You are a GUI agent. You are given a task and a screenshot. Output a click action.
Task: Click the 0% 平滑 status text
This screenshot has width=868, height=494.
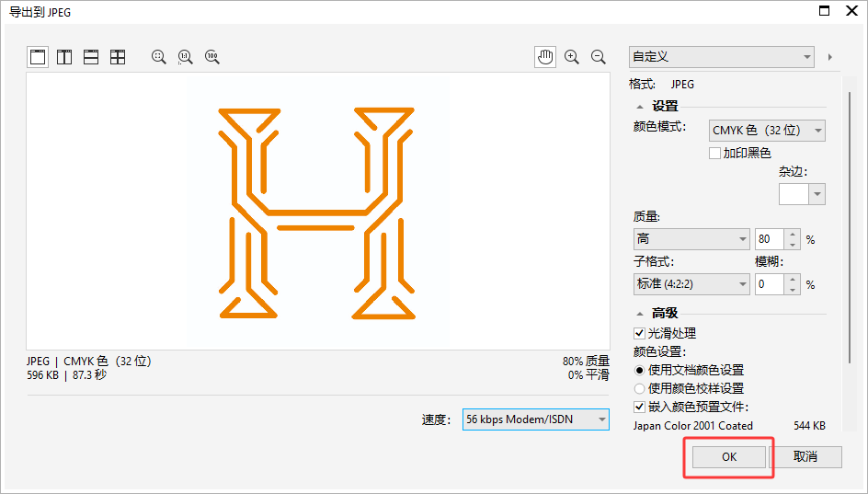588,375
